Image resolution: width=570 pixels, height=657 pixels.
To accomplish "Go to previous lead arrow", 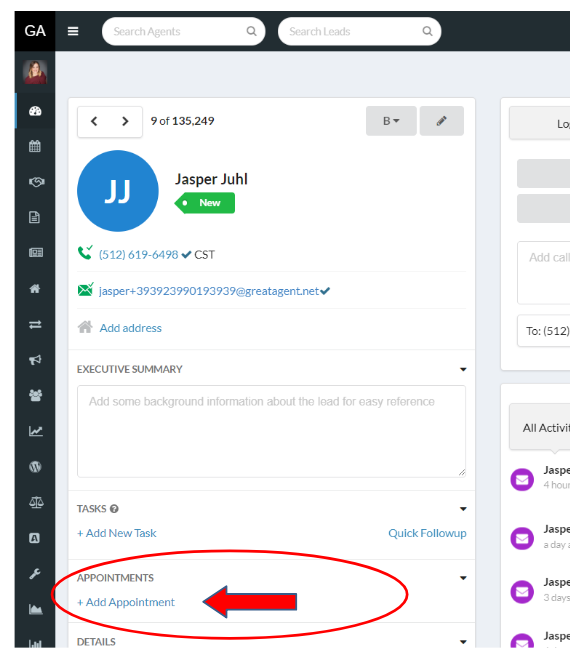I will pos(94,122).
